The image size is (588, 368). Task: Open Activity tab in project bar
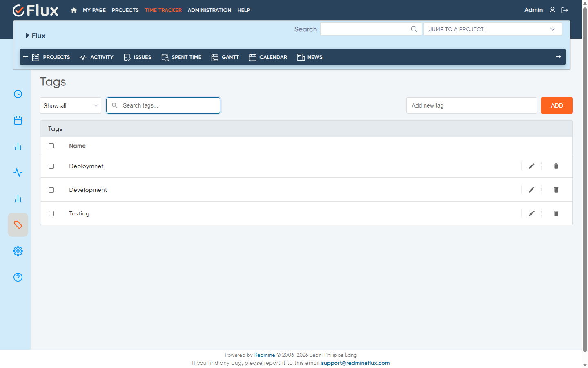pos(96,57)
